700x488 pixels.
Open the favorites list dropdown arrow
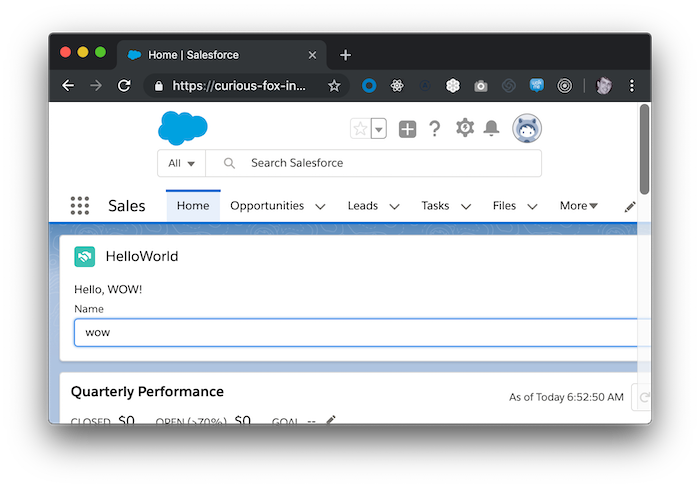tap(379, 129)
